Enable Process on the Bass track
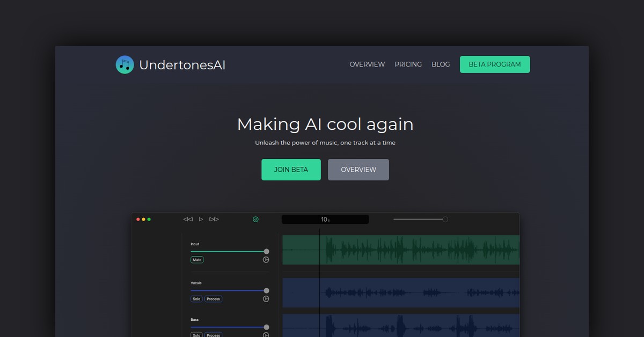Image resolution: width=644 pixels, height=337 pixels. [213, 335]
